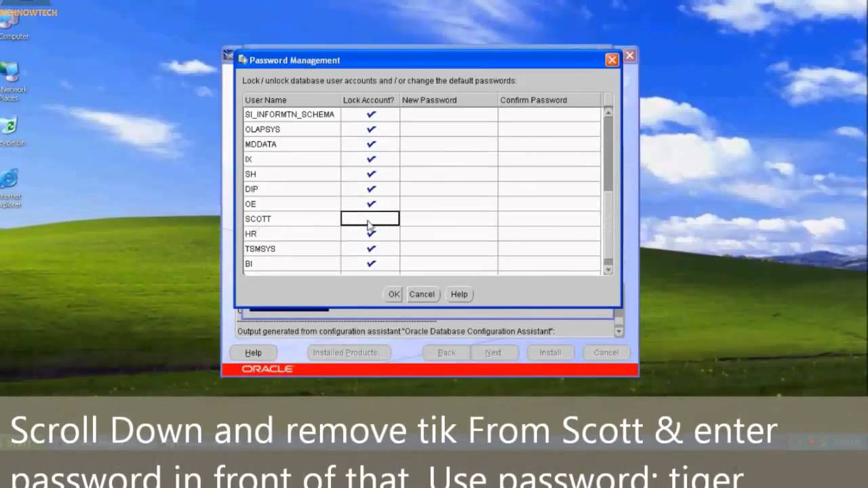Select the DIP user name cell
This screenshot has height=488, width=868.
[x=292, y=189]
